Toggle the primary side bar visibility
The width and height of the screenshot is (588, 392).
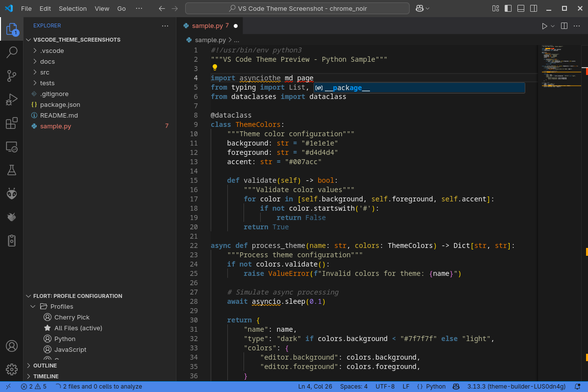coord(508,8)
